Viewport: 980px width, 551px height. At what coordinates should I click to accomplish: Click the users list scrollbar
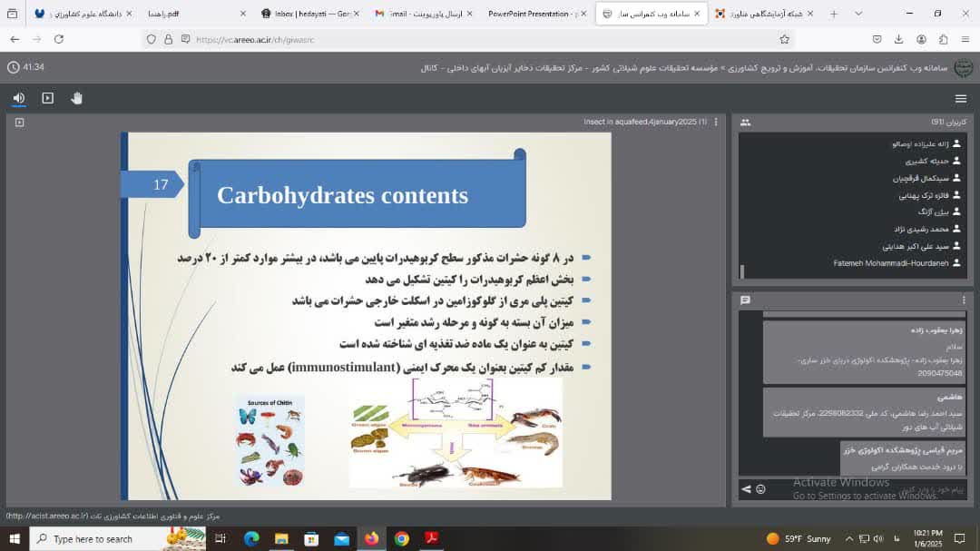click(x=742, y=271)
